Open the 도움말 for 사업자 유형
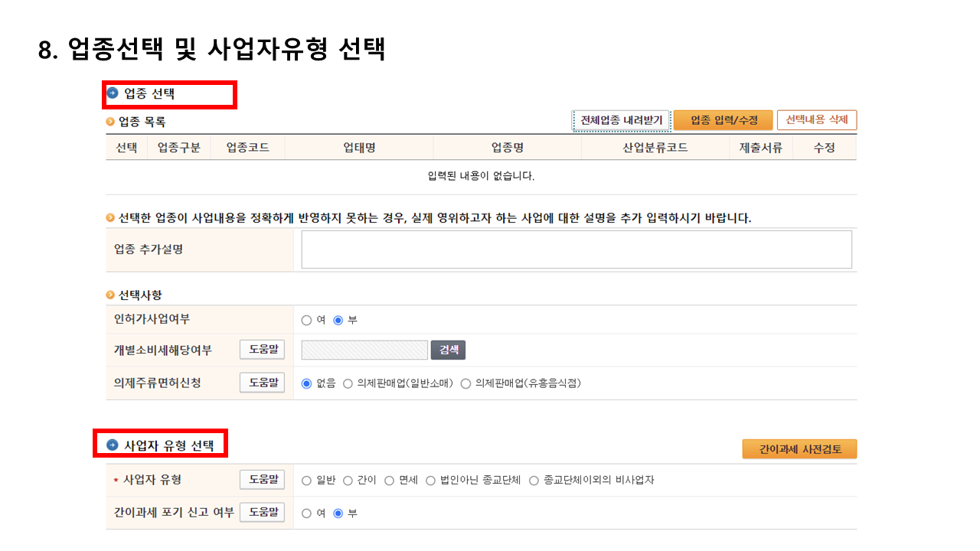This screenshot has height=551, width=980. pos(262,481)
